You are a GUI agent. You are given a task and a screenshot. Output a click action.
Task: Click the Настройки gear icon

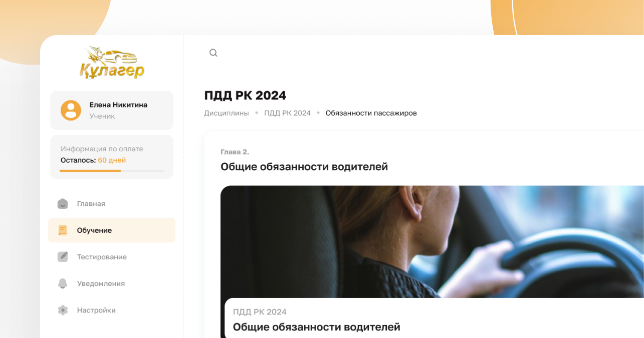tap(63, 310)
